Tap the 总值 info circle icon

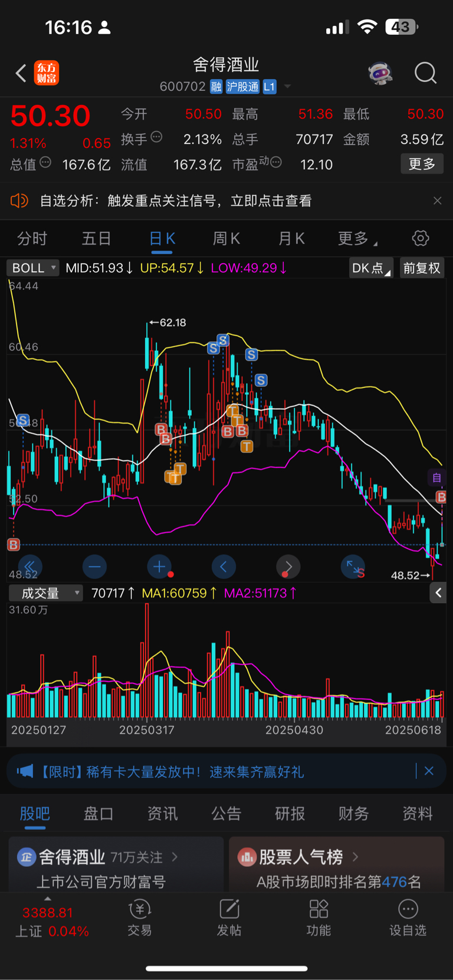pyautogui.click(x=45, y=162)
